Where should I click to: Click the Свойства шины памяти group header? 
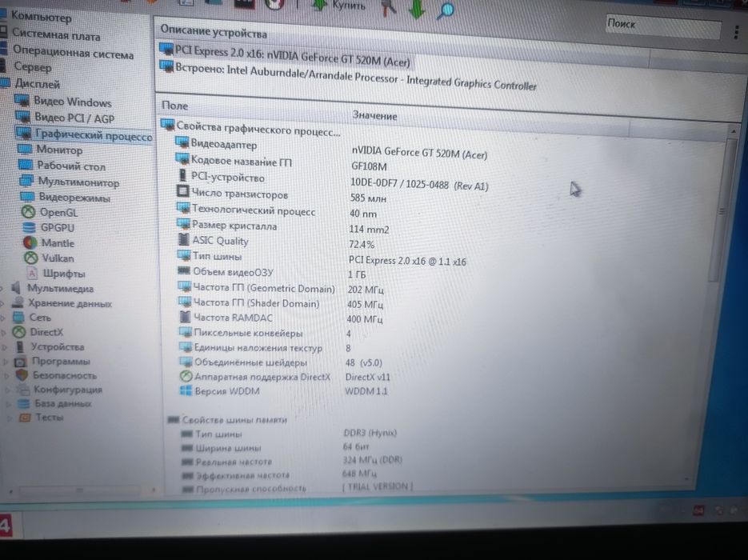[227, 419]
